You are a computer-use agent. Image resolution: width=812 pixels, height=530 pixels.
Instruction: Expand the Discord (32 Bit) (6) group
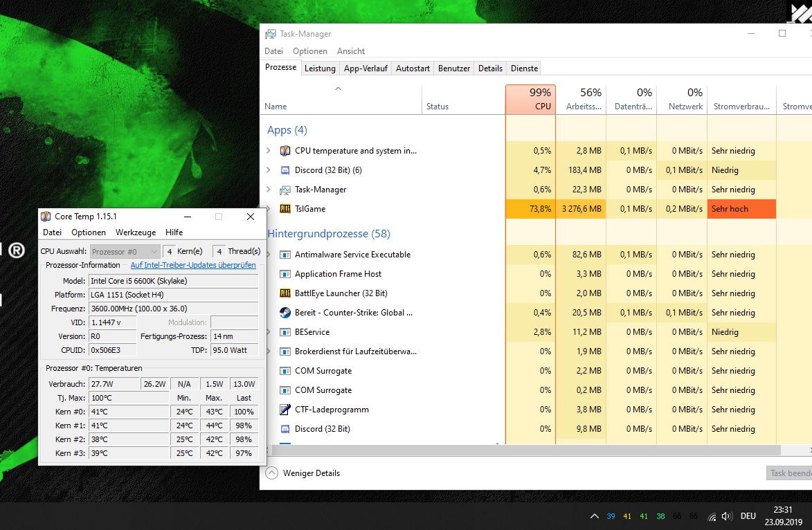click(269, 170)
